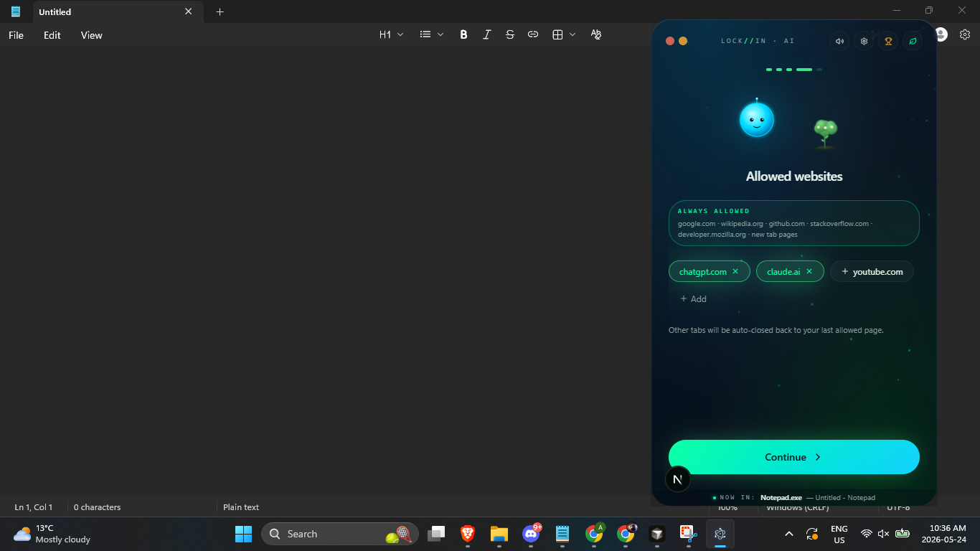Open File Explorer from taskbar
The image size is (980, 551).
click(499, 534)
